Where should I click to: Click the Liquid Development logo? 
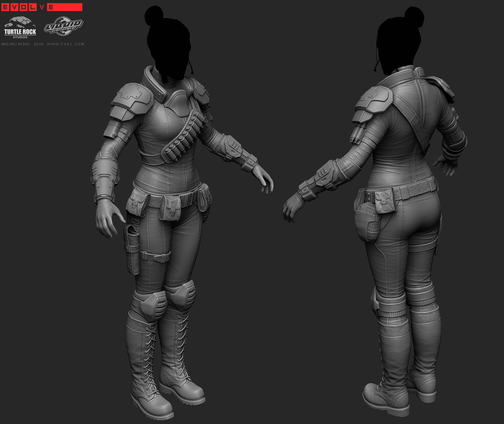tap(63, 26)
